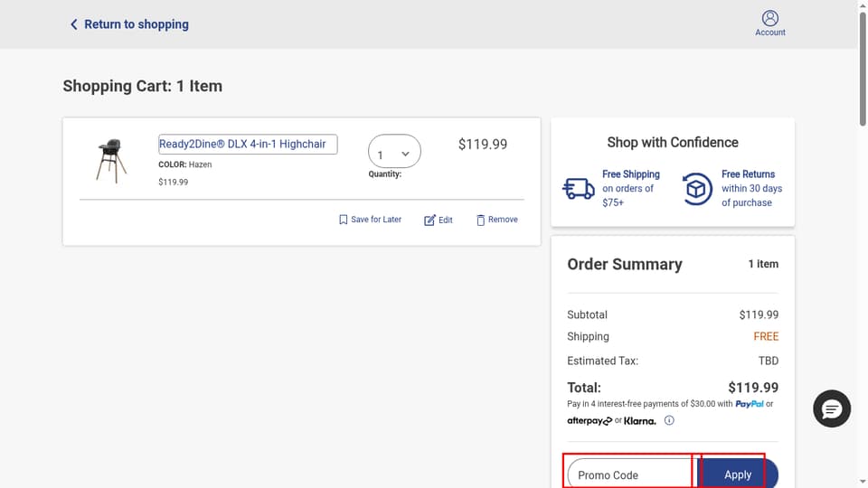Click the Afterpay logo
The width and height of the screenshot is (868, 488).
[x=590, y=421]
